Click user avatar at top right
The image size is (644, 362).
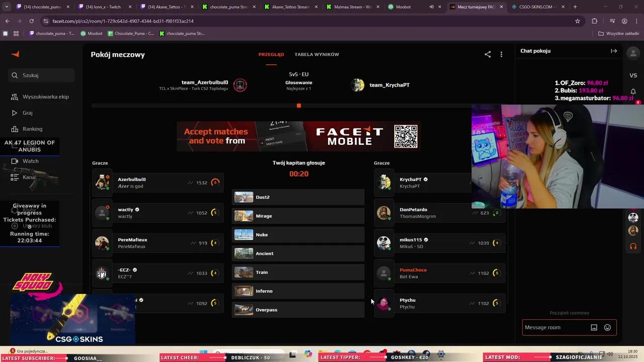pyautogui.click(x=633, y=53)
